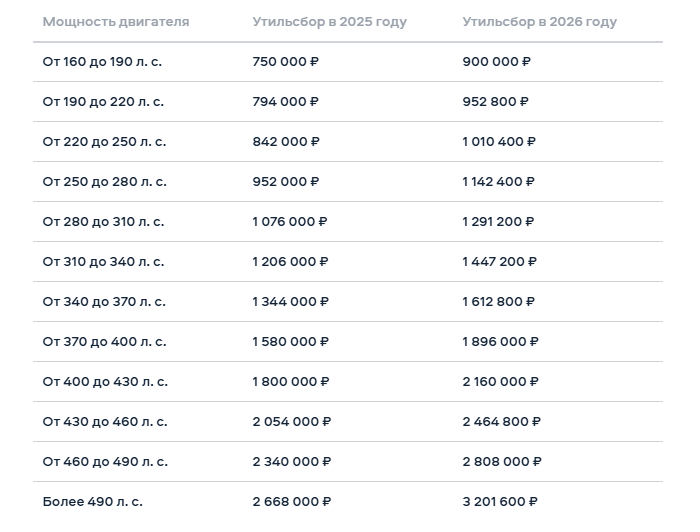Click the 952 000 ₽ cell for 2025
This screenshot has height=532, width=700.
[286, 182]
